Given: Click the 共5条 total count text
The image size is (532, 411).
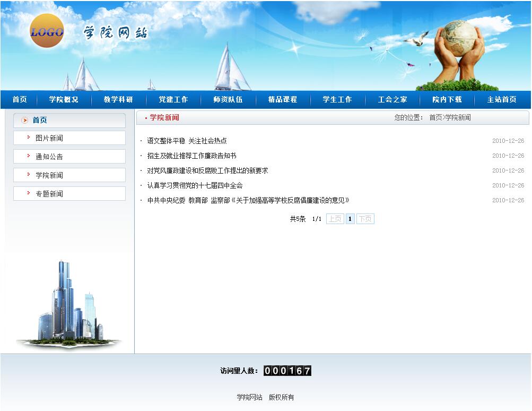Looking at the screenshot, I should 298,219.
